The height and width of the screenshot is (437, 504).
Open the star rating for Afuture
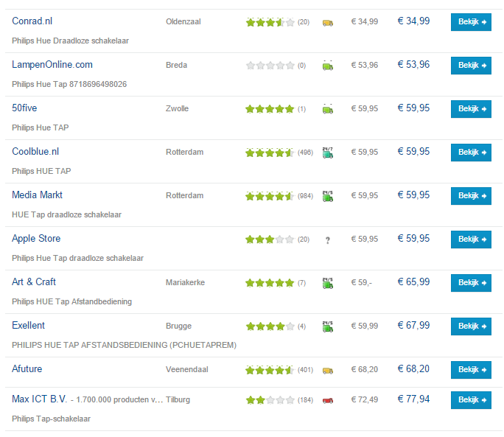pos(270,371)
